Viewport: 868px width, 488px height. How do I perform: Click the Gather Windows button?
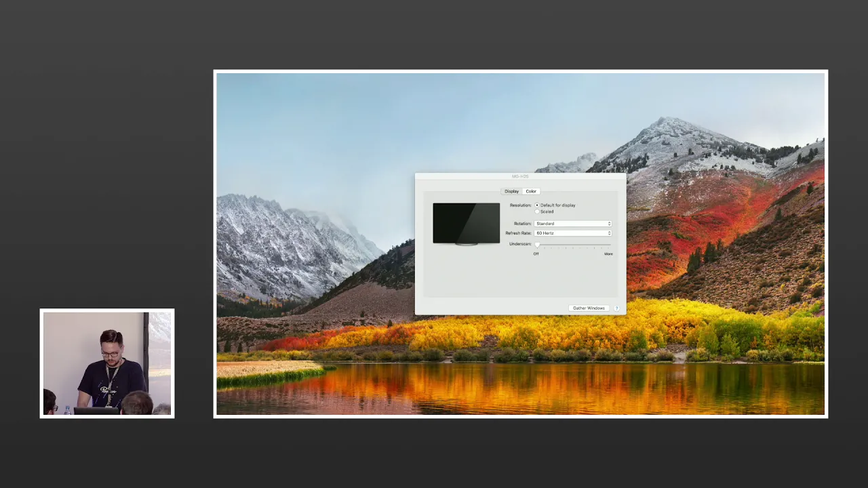click(589, 308)
